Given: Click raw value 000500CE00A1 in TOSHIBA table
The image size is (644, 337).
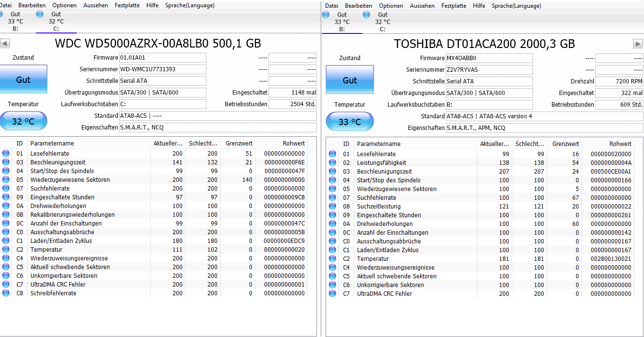Looking at the screenshot, I should (611, 171).
